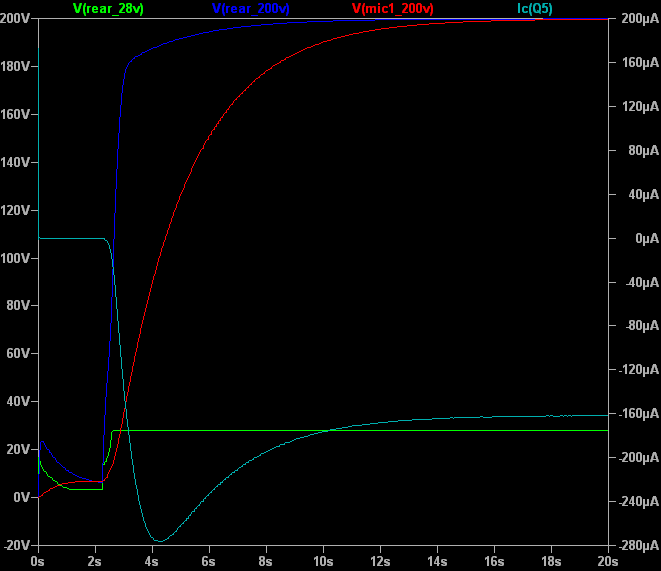Click the 120µA right axis label

(640, 107)
